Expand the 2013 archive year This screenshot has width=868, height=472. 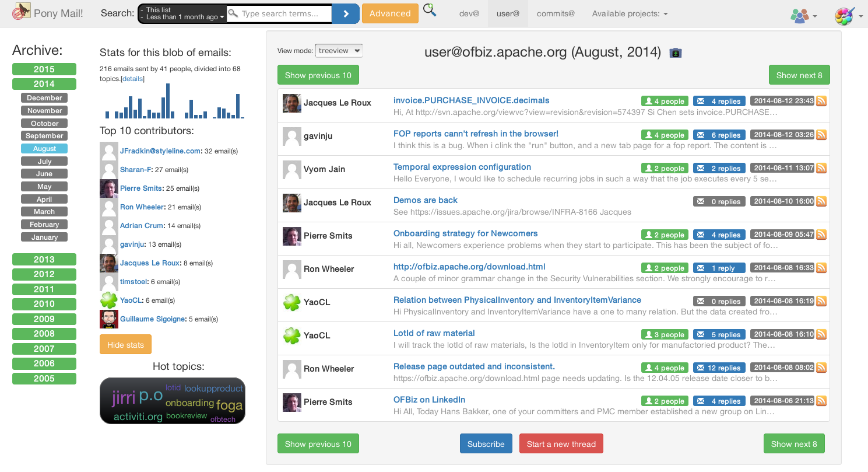[x=44, y=260]
